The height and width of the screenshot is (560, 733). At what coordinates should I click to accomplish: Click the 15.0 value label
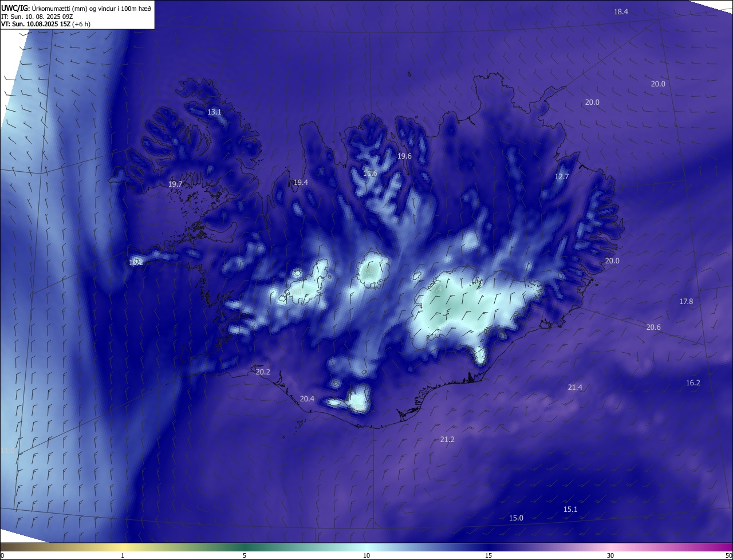516,518
